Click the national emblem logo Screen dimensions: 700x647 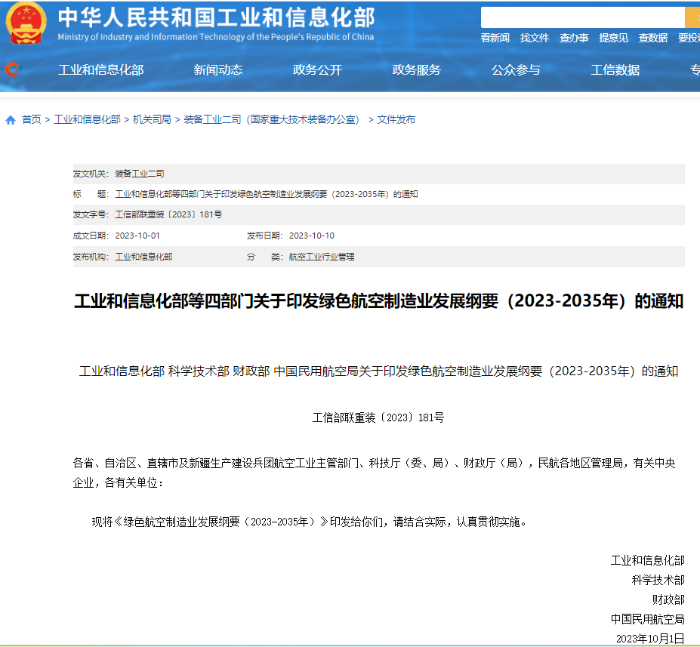pyautogui.click(x=26, y=23)
